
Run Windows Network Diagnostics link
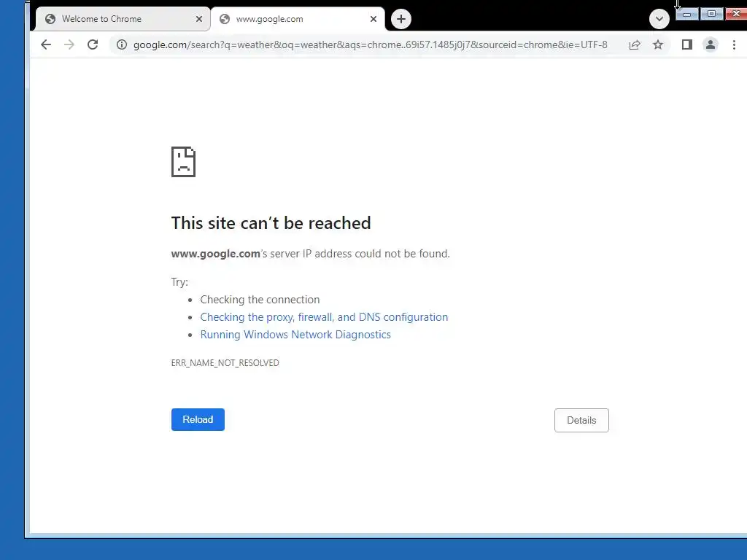coord(295,334)
